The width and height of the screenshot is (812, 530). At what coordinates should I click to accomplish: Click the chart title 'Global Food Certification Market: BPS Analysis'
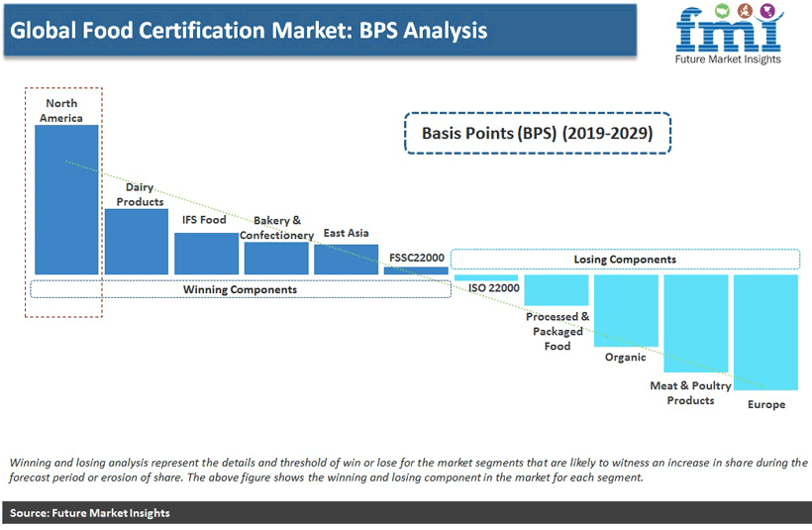[249, 30]
